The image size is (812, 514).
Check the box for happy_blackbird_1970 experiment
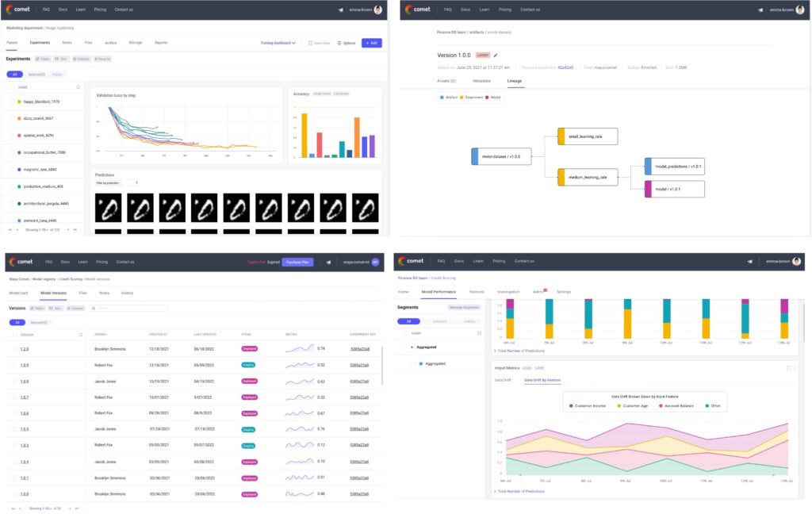click(12, 102)
